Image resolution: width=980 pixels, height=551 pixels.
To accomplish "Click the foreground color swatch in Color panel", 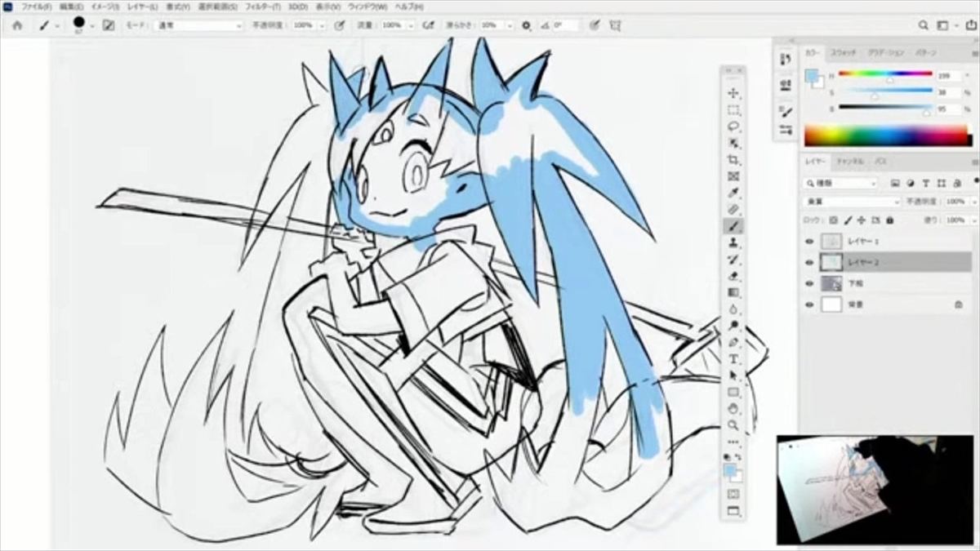I will click(x=810, y=75).
